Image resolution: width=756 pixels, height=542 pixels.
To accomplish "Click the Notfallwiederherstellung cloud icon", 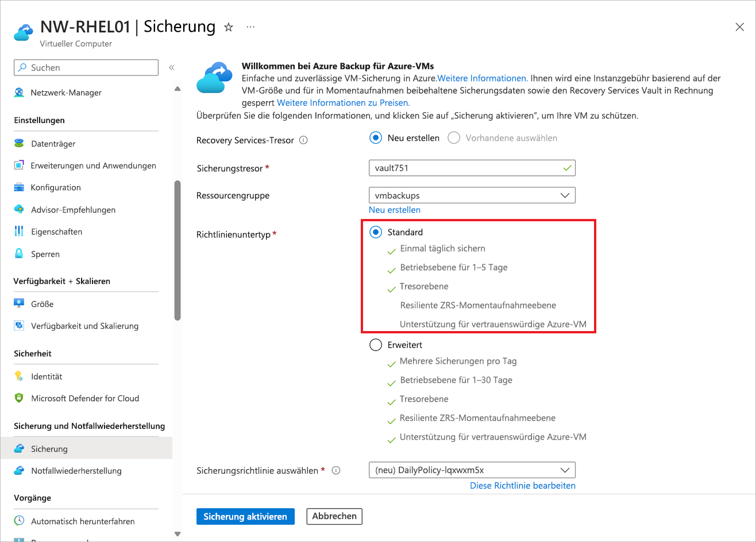I will pyautogui.click(x=19, y=471).
